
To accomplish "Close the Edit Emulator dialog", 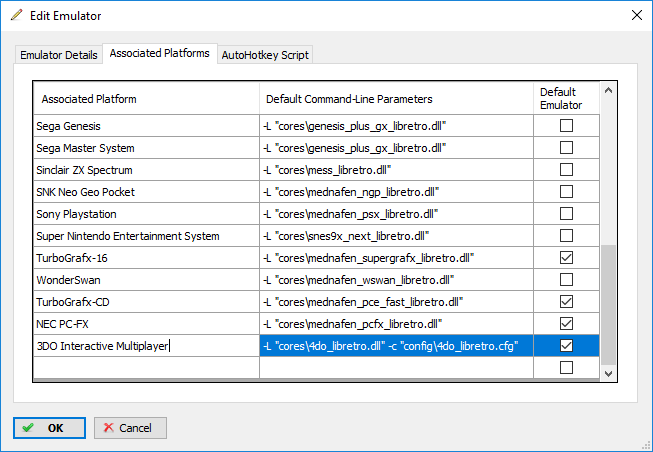I will click(x=636, y=15).
